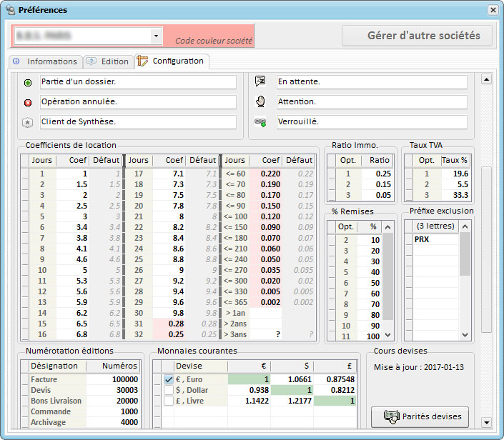Click the hand icon beside Attention
The height and width of the screenshot is (440, 504).
(260, 101)
